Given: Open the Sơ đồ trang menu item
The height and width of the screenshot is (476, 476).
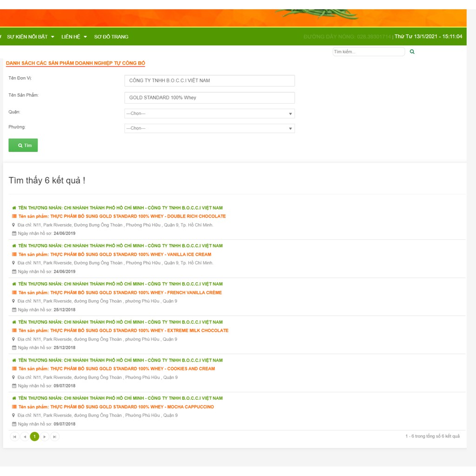Looking at the screenshot, I should tap(111, 37).
